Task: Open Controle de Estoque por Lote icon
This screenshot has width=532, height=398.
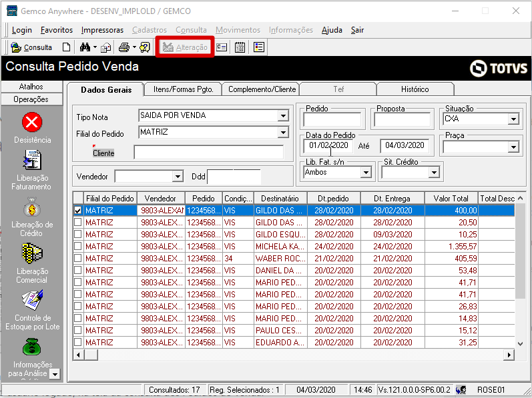Action: 33,300
